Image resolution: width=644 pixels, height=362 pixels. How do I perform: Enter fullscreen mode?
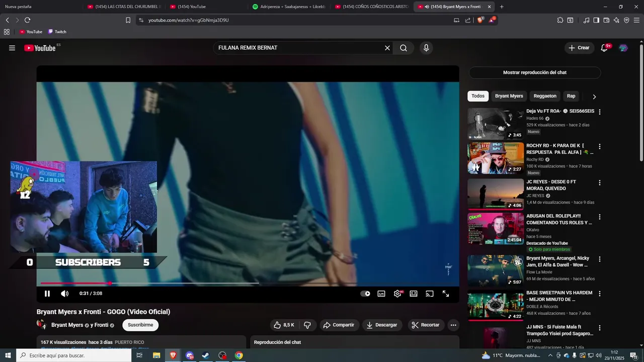(x=446, y=294)
